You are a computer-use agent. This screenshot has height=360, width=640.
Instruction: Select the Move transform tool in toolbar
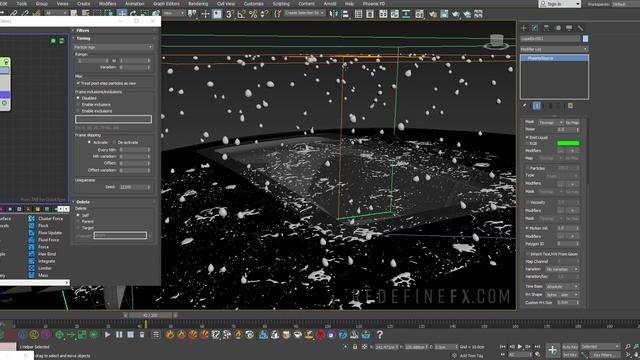(x=122, y=13)
